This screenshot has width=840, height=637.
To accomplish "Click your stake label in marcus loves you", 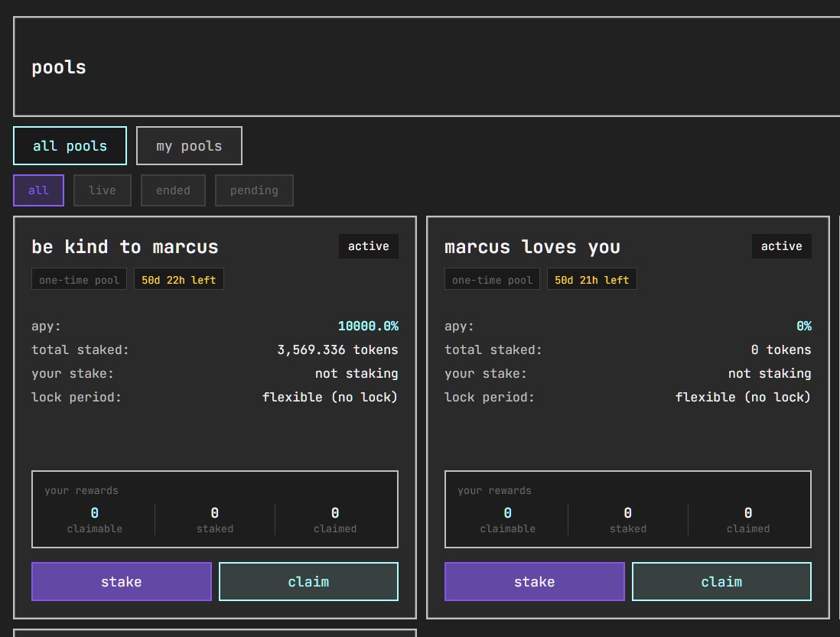I will pyautogui.click(x=486, y=373).
